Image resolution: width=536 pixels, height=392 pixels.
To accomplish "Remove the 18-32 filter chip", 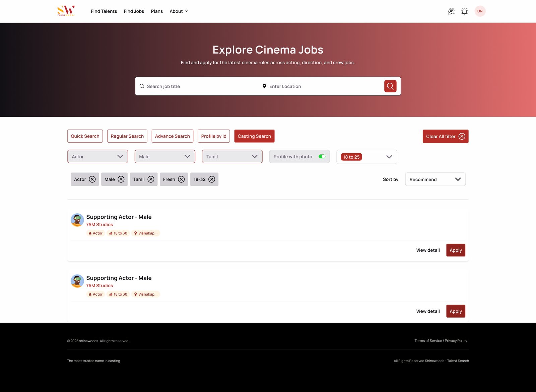I will (212, 179).
